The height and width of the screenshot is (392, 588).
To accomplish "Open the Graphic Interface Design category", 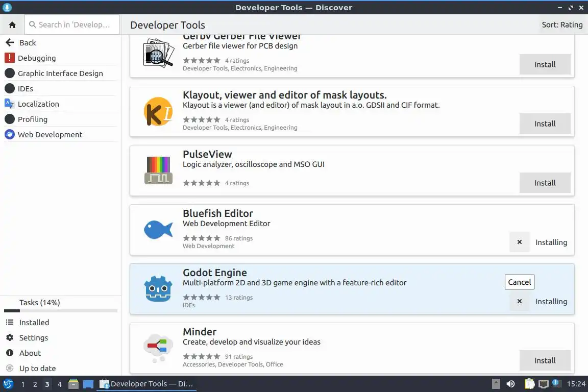I will (x=61, y=73).
